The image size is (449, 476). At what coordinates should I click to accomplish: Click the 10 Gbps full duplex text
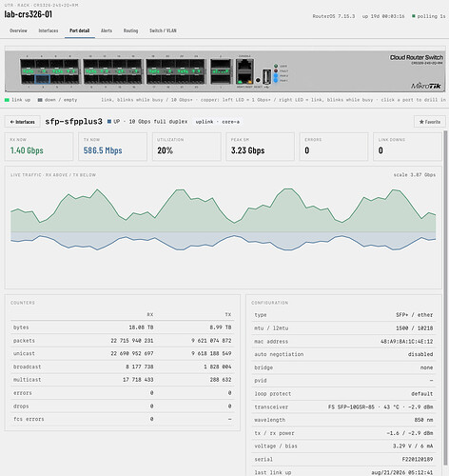click(x=158, y=122)
